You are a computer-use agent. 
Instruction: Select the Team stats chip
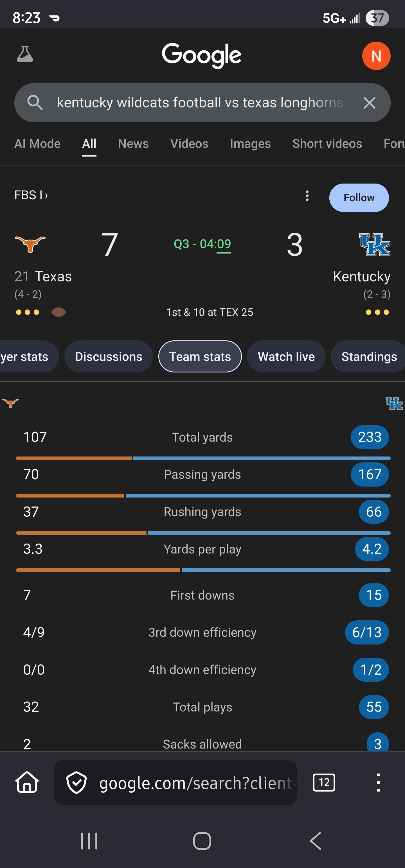click(x=200, y=356)
